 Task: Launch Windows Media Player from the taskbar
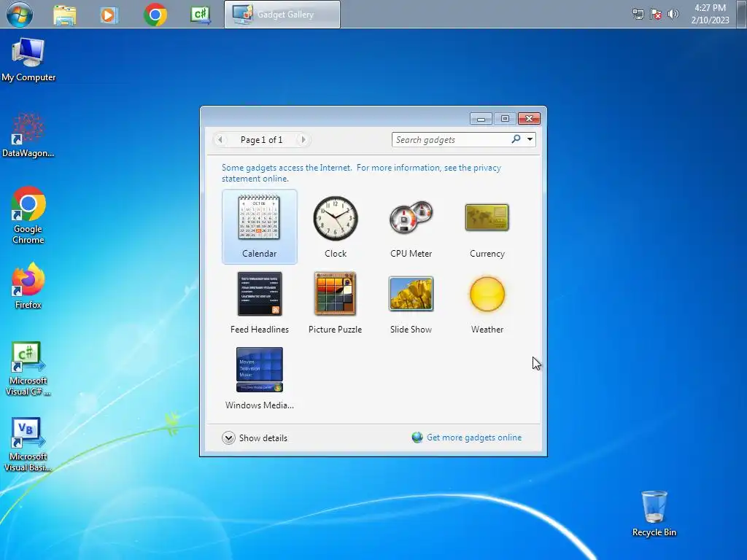tap(109, 15)
